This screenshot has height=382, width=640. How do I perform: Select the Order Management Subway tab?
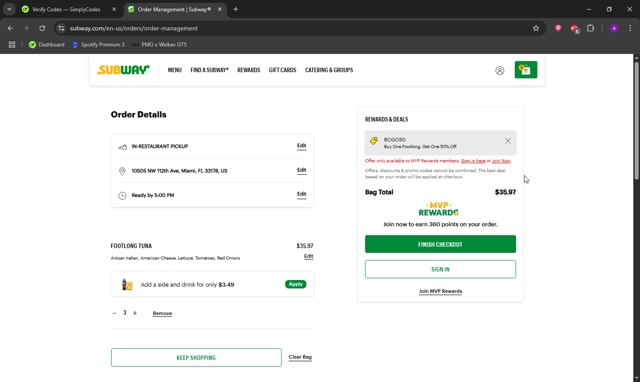click(175, 9)
